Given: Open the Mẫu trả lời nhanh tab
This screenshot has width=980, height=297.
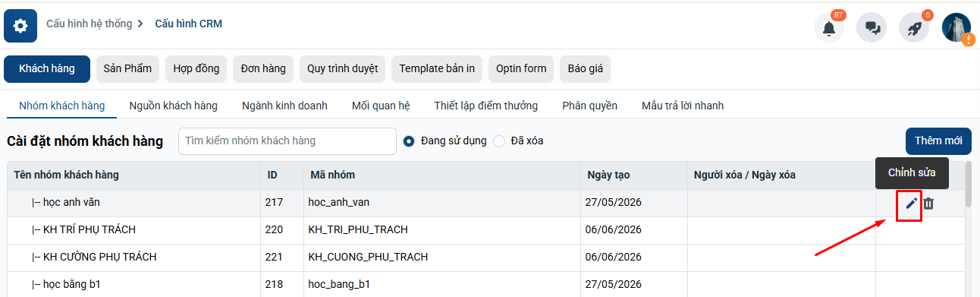Looking at the screenshot, I should (683, 106).
